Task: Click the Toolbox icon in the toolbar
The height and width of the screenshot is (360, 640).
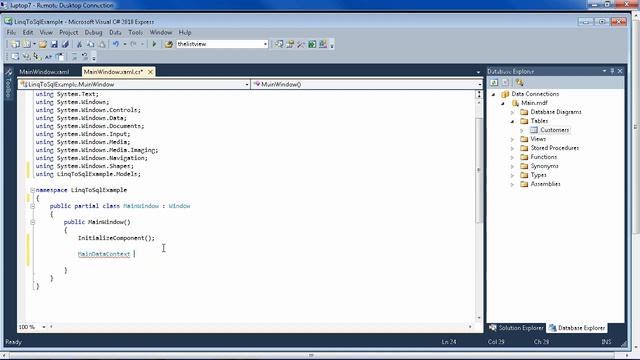Action: tap(301, 44)
